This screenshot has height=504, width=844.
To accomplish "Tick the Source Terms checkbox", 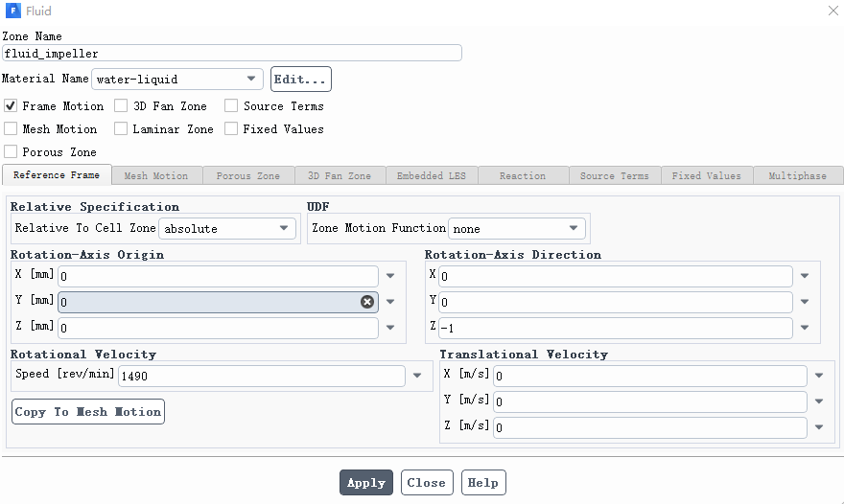I will coord(231,106).
